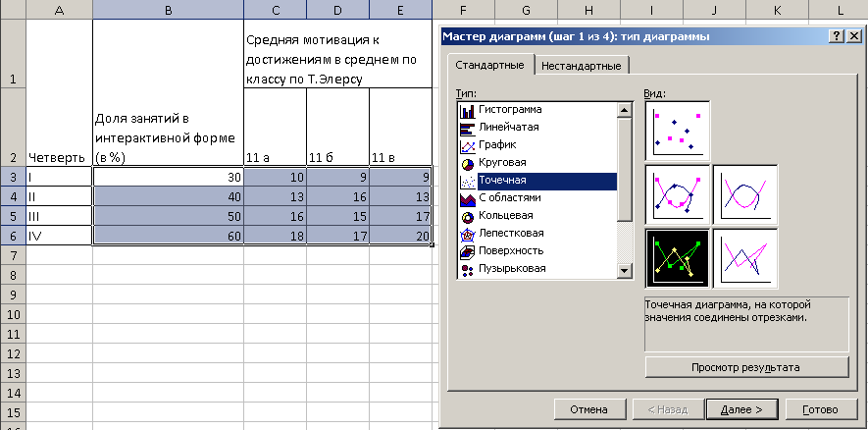Choose the Пузырьковая bubble chart icon
This screenshot has height=430, width=868.
coord(468,270)
